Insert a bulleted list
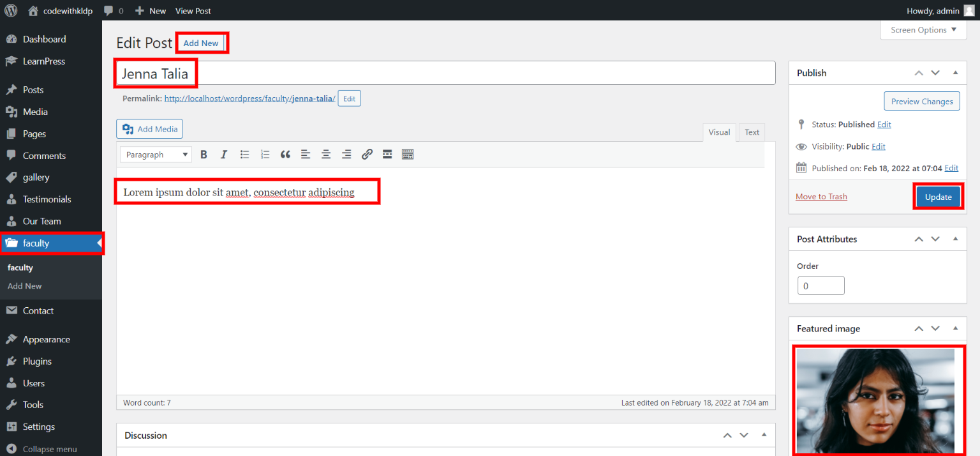This screenshot has width=980, height=456. [x=244, y=155]
